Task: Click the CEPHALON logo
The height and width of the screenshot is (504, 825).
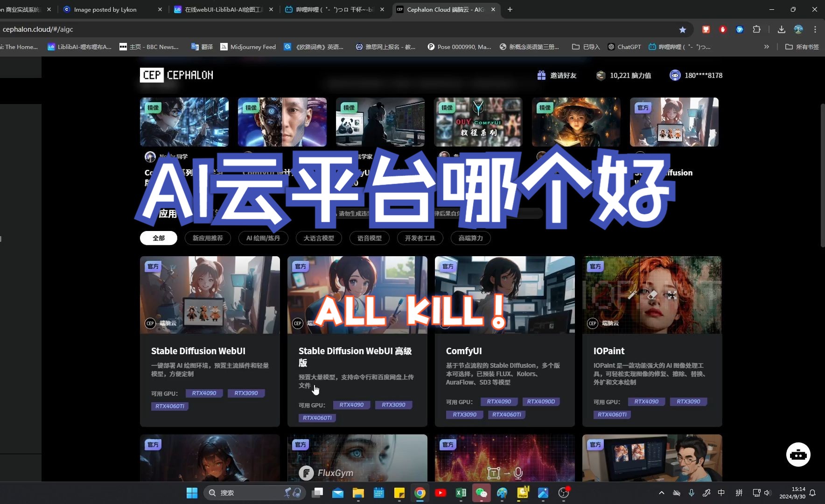Action: click(177, 75)
